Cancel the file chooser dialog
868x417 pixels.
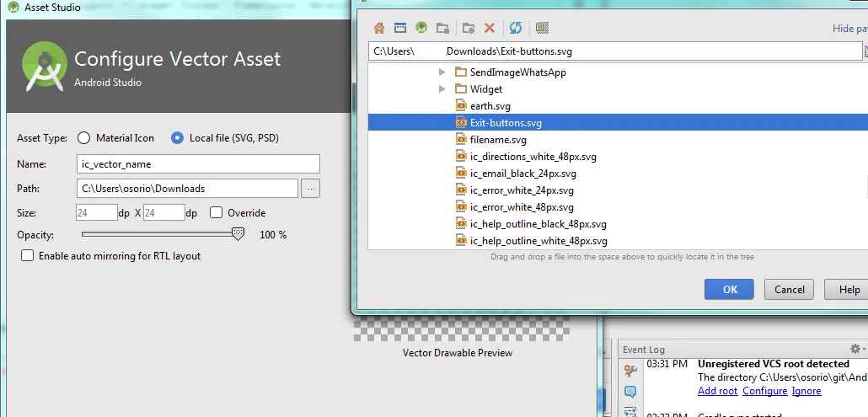pyautogui.click(x=789, y=289)
